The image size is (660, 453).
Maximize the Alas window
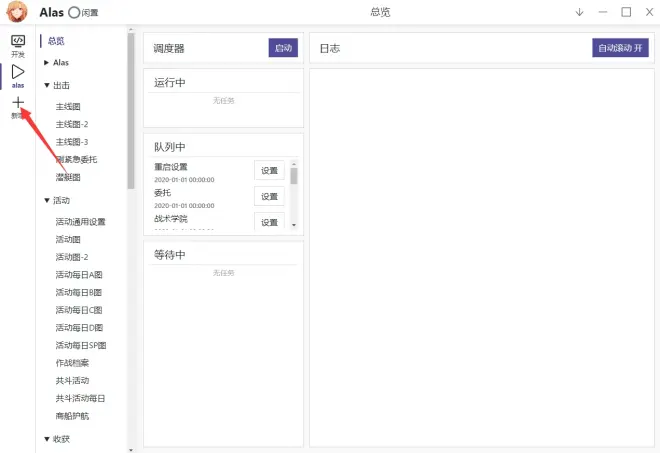626,12
